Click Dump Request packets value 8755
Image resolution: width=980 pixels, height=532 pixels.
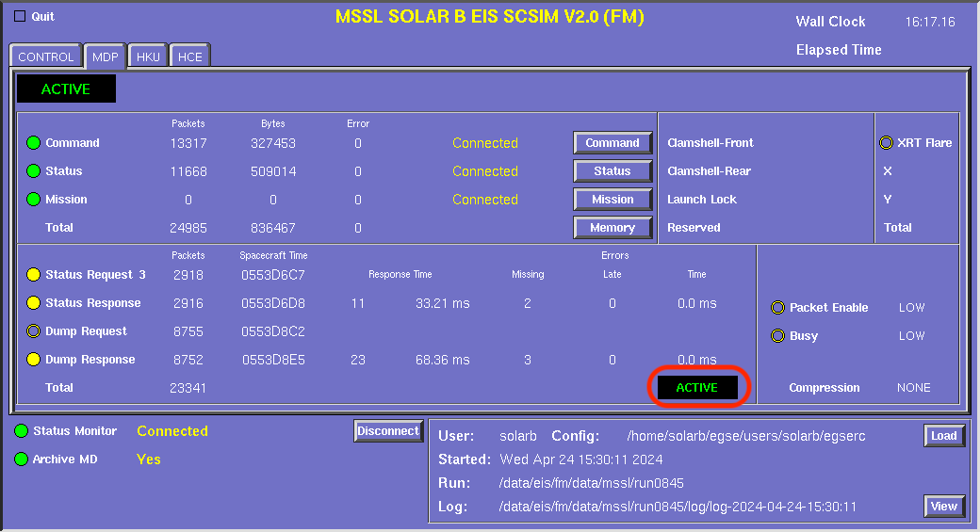188,330
